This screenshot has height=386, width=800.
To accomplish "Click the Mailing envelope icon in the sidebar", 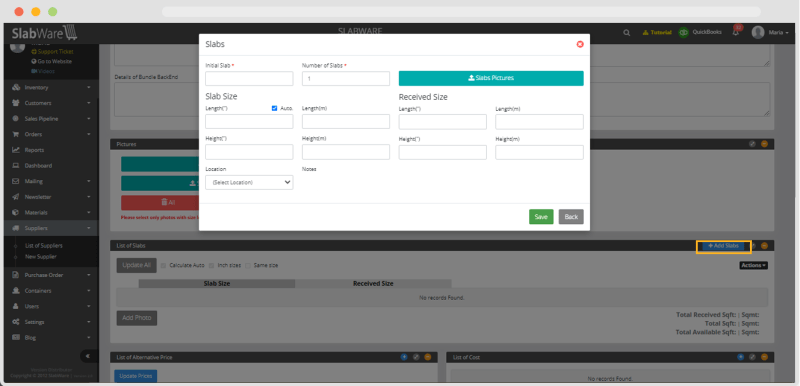I will point(16,181).
